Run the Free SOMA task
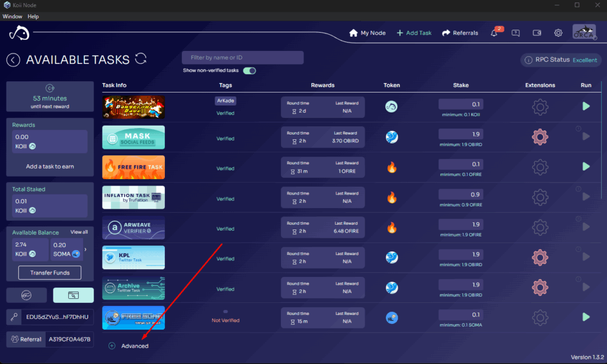 coord(586,317)
